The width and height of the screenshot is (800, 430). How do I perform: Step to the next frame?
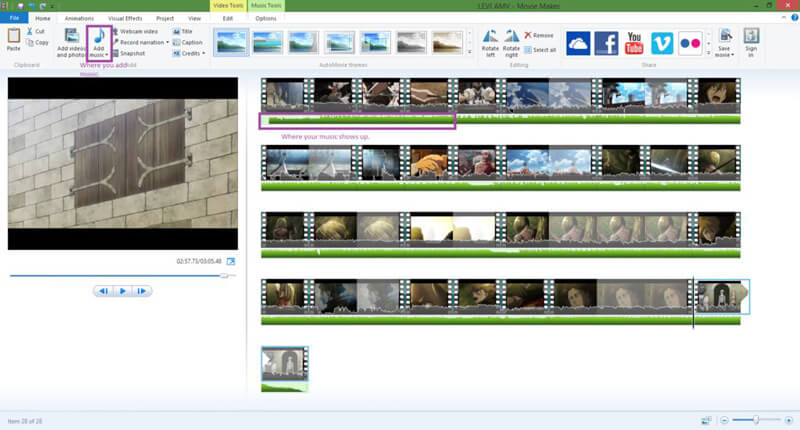pyautogui.click(x=142, y=291)
